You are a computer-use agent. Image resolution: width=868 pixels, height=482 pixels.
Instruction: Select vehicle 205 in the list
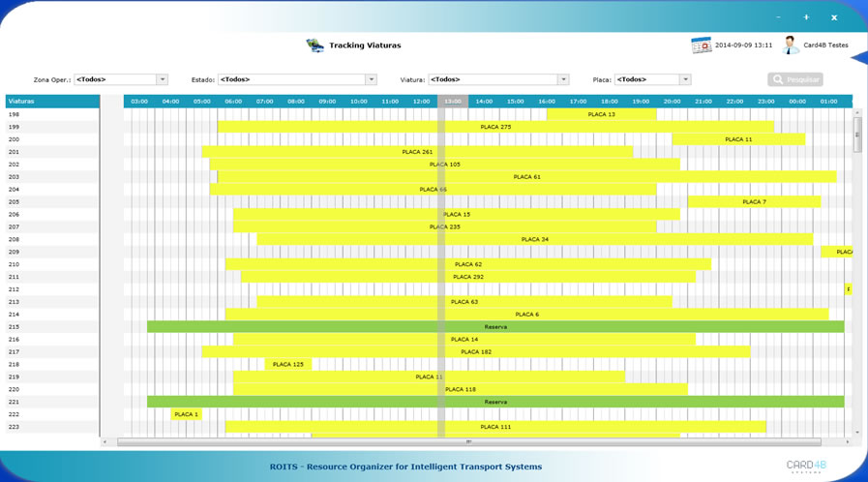coord(52,202)
